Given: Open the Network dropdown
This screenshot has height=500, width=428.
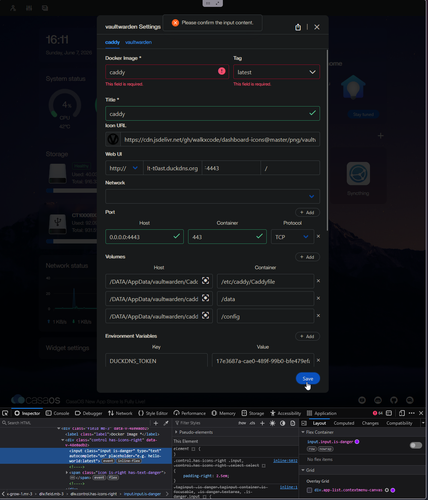Looking at the screenshot, I should coord(212,196).
